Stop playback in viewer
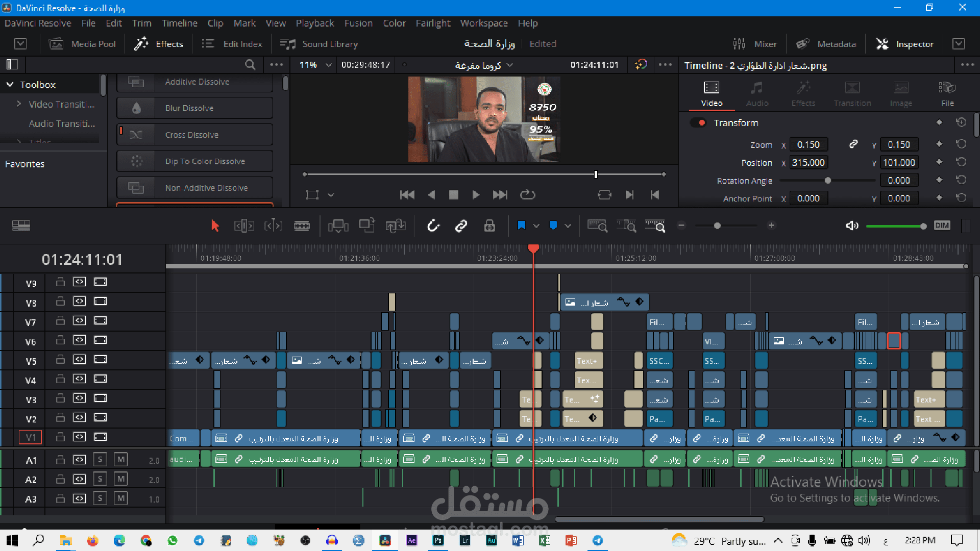 pyautogui.click(x=453, y=194)
